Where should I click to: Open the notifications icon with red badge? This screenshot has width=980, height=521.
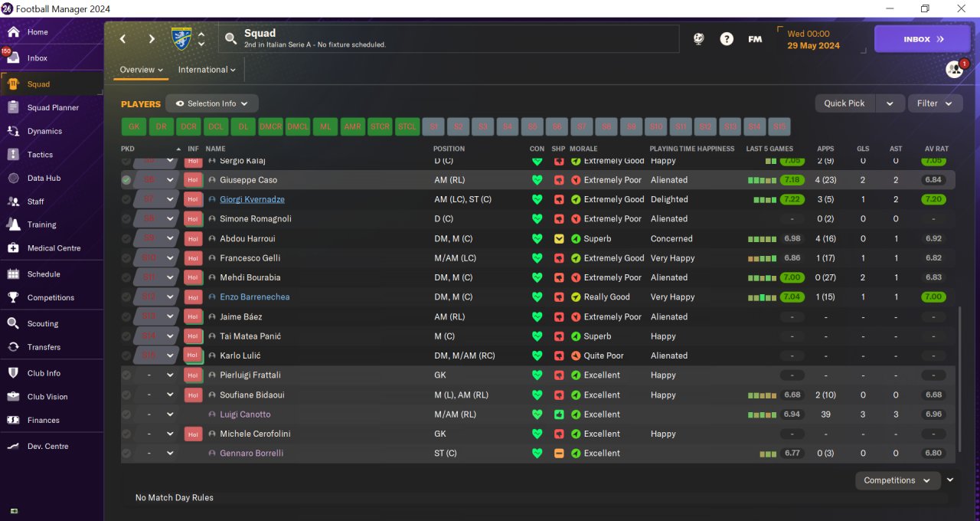click(x=955, y=69)
